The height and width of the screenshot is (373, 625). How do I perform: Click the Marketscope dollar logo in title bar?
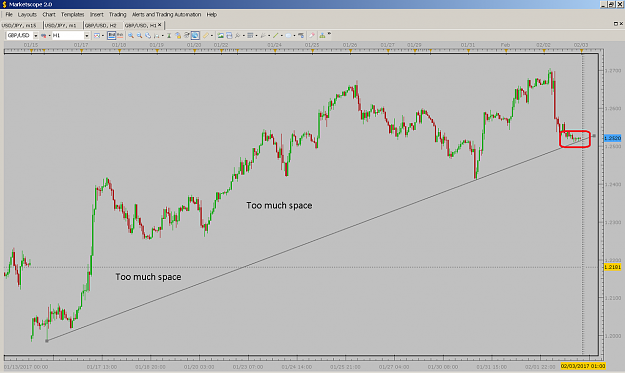[x=4, y=4]
